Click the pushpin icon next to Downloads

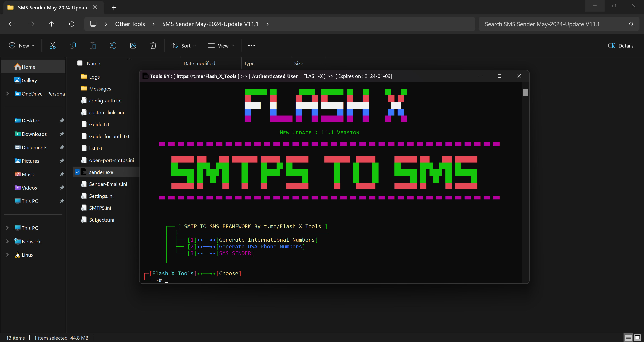(62, 134)
